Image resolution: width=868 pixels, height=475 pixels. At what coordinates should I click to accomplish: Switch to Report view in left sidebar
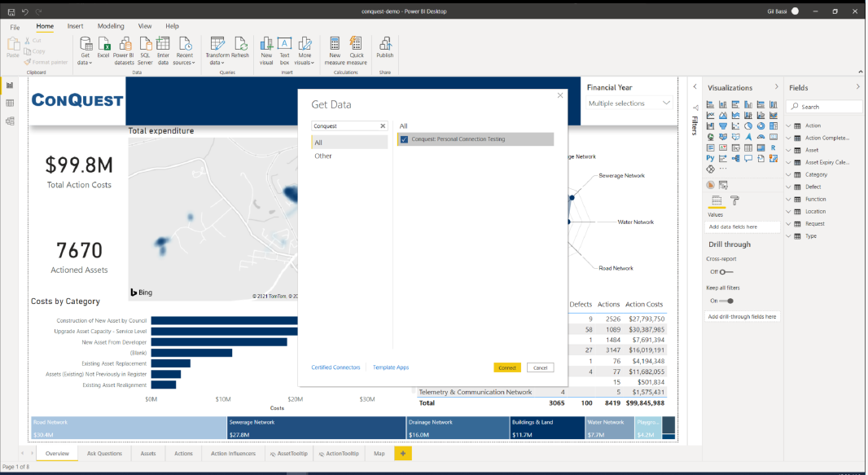click(x=10, y=86)
